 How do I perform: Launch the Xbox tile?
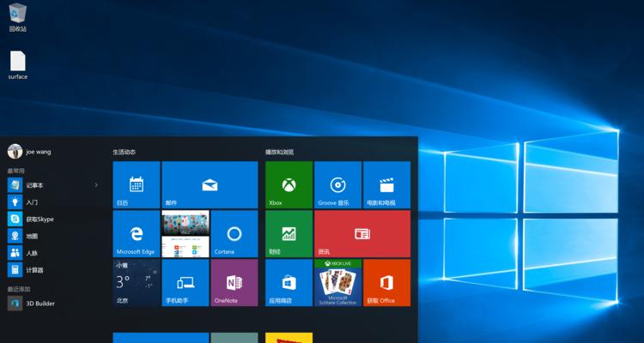289,184
